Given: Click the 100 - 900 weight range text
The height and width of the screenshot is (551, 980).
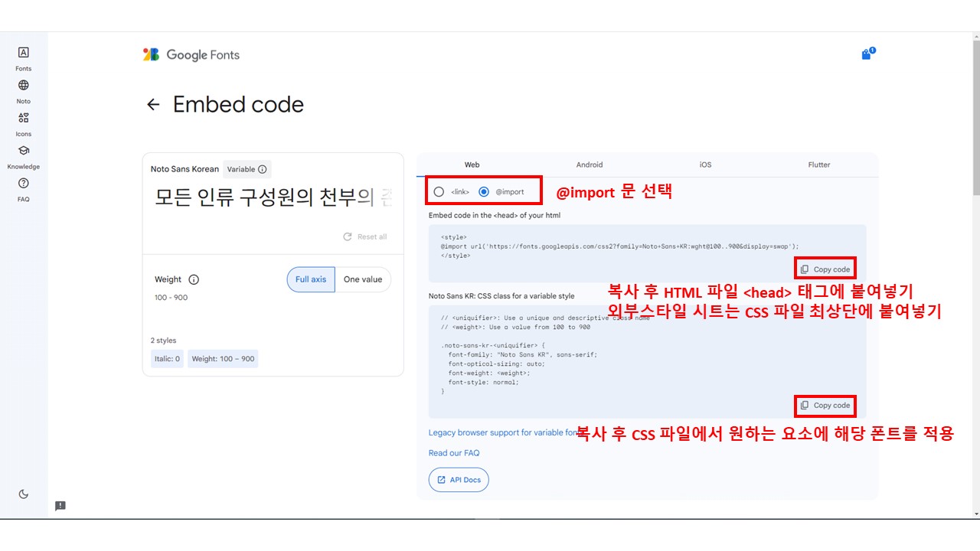Looking at the screenshot, I should click(171, 298).
